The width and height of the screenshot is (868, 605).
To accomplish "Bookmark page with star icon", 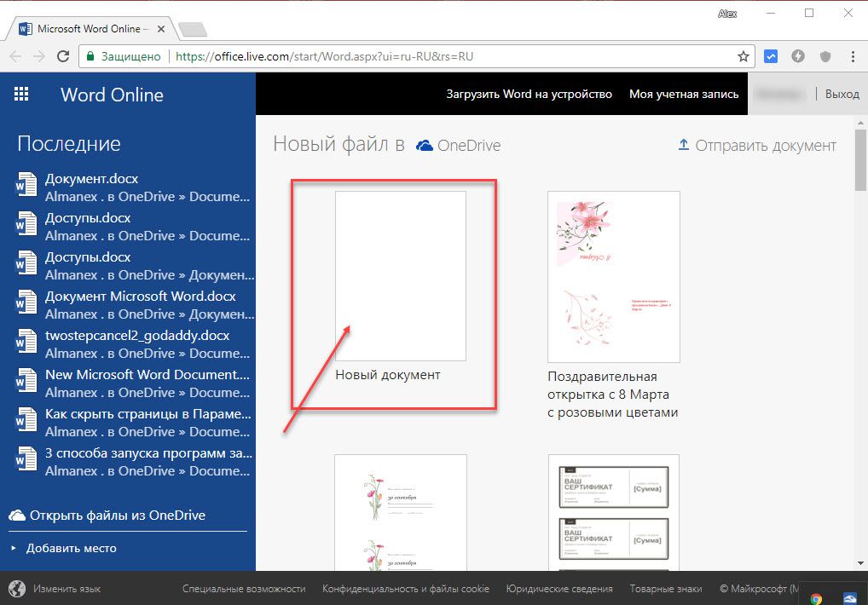I will 743,56.
